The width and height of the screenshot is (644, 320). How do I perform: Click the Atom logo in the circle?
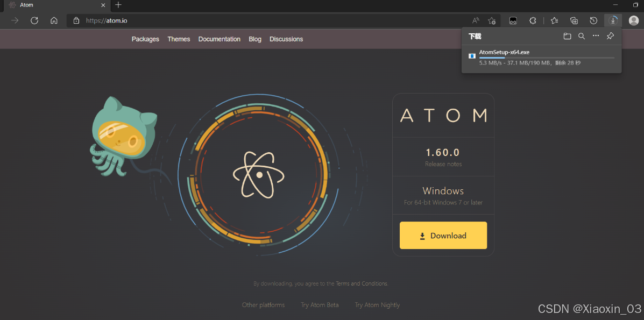(x=258, y=175)
